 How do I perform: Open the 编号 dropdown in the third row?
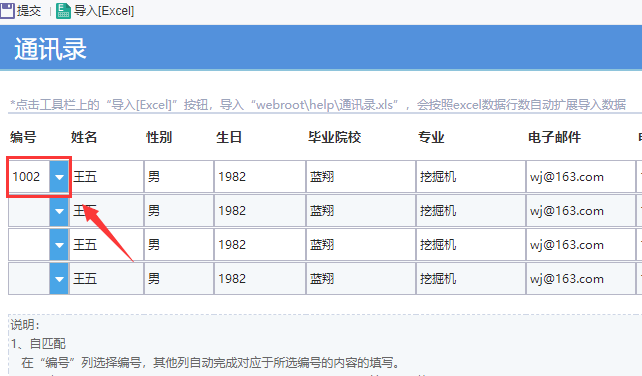click(x=59, y=245)
